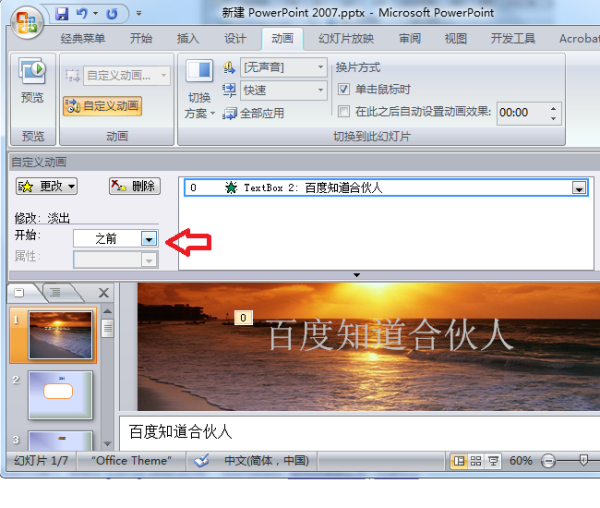This screenshot has width=600, height=508.
Task: Undo last action in quick access toolbar
Action: tap(82, 14)
